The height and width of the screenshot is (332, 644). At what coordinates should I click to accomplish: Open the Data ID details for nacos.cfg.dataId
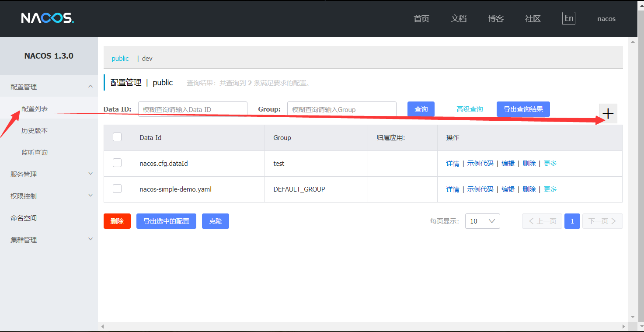tap(453, 163)
